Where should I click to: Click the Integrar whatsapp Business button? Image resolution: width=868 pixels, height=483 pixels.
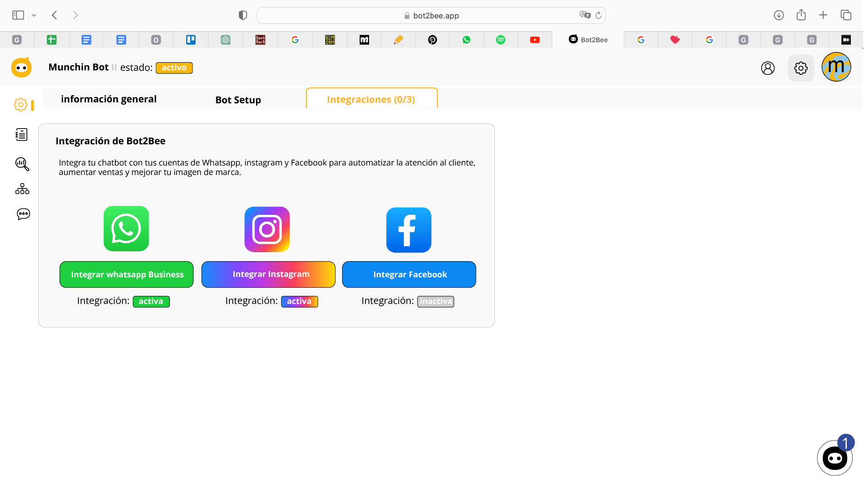(x=127, y=274)
